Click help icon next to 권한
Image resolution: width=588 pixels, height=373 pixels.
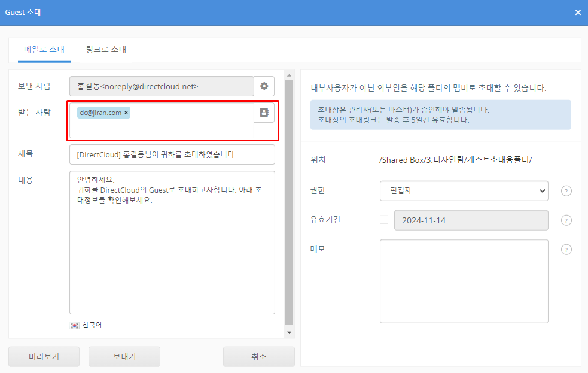coord(566,191)
